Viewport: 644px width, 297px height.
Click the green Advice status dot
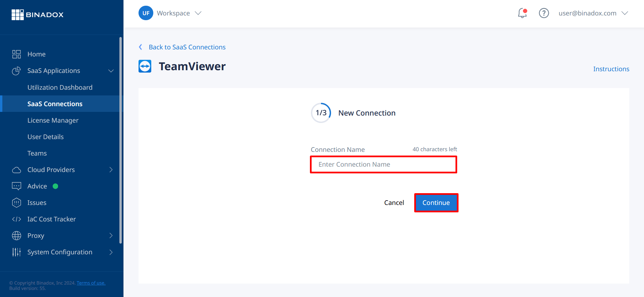56,186
